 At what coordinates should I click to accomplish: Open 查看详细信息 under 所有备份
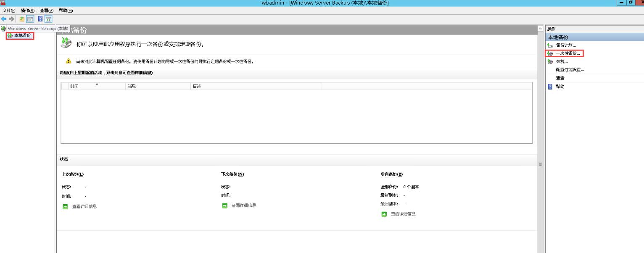tap(403, 214)
